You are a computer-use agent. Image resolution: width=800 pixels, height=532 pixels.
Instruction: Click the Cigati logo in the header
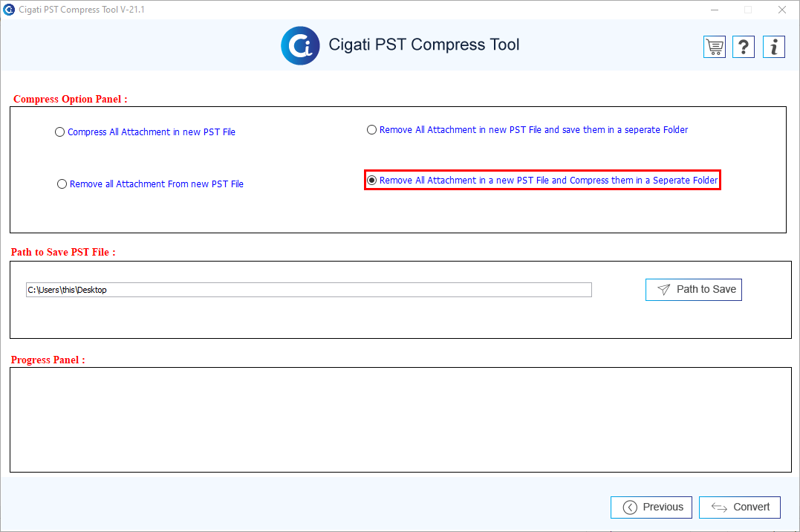[301, 45]
